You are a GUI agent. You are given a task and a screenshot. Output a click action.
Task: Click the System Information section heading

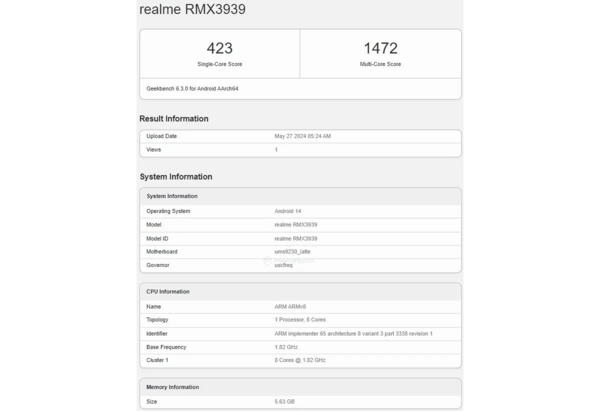coord(176,177)
